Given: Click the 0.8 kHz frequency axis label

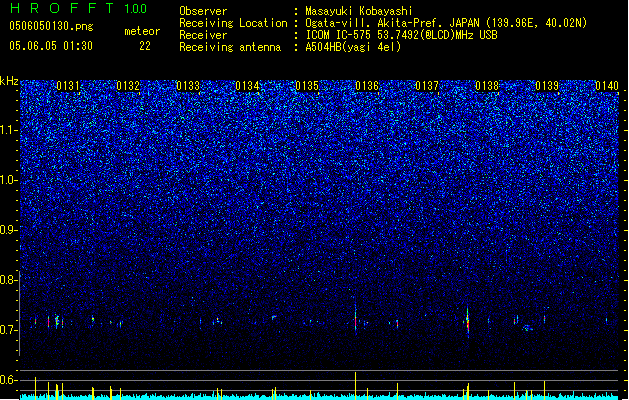Looking at the screenshot, I should [x=8, y=280].
